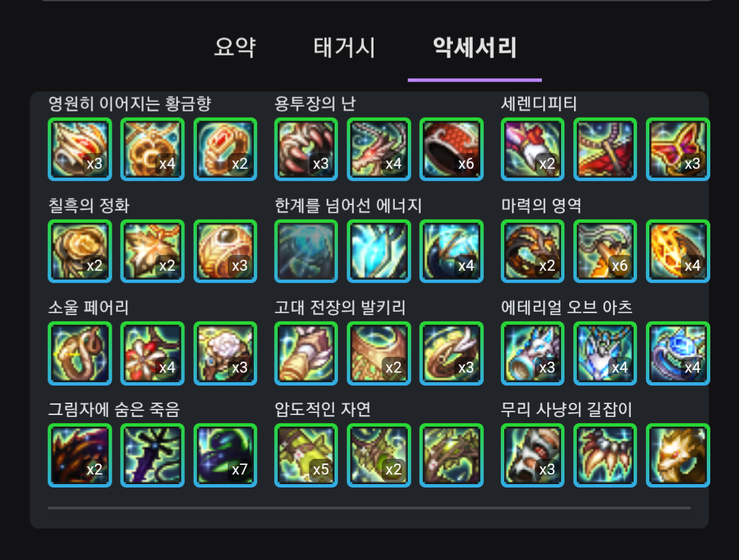Open the 태거시 tab
739x560 pixels.
tap(344, 48)
